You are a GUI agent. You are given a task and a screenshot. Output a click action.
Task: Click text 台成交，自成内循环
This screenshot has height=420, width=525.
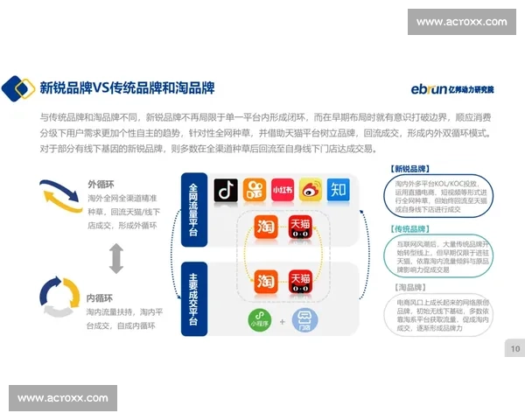pyautogui.click(x=121, y=325)
